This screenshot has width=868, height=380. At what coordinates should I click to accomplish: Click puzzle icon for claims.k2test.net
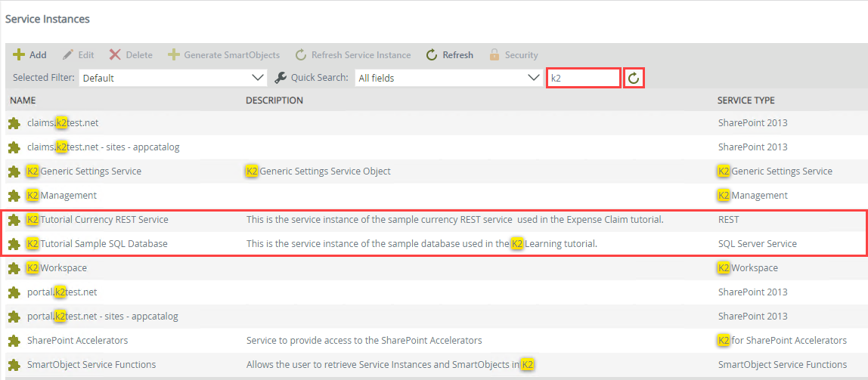point(14,123)
